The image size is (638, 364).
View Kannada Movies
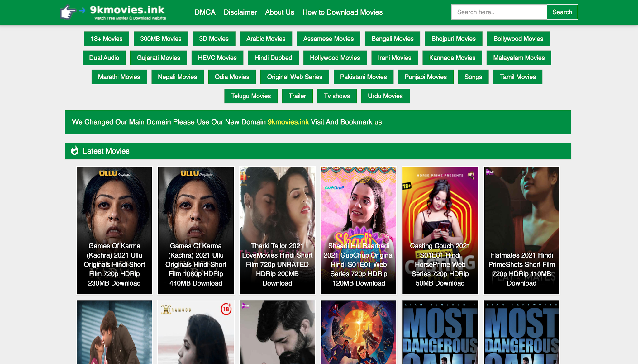452,58
